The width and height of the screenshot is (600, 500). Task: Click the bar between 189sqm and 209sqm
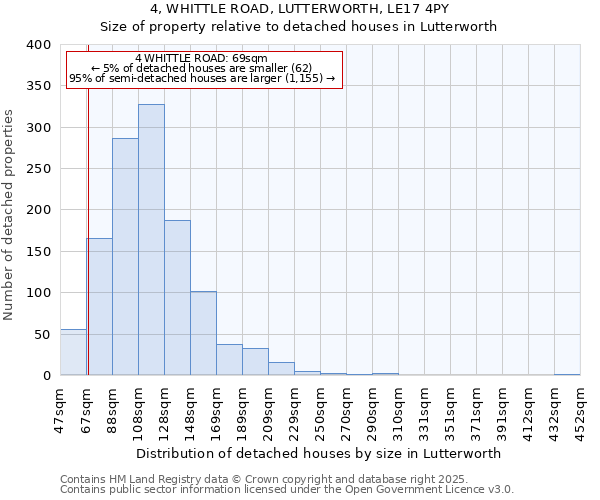click(x=255, y=362)
